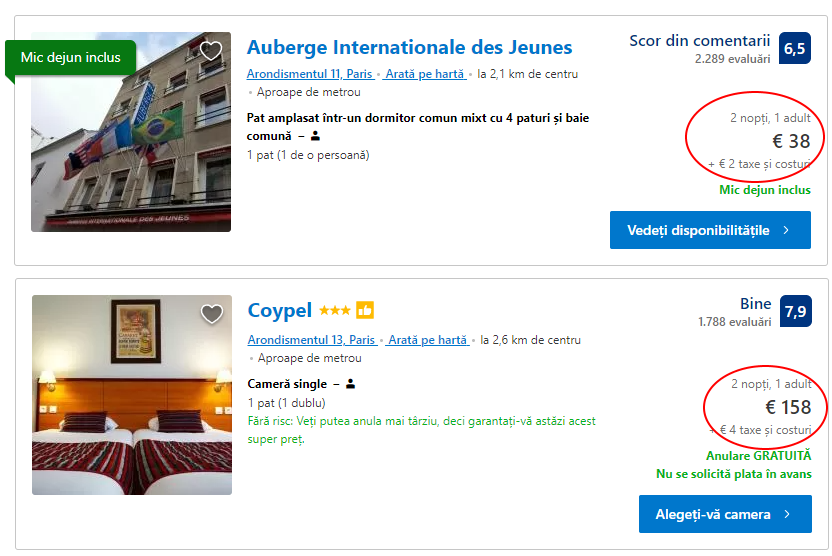Click the person icon beside dormitory description
The height and width of the screenshot is (556, 832).
point(316,136)
